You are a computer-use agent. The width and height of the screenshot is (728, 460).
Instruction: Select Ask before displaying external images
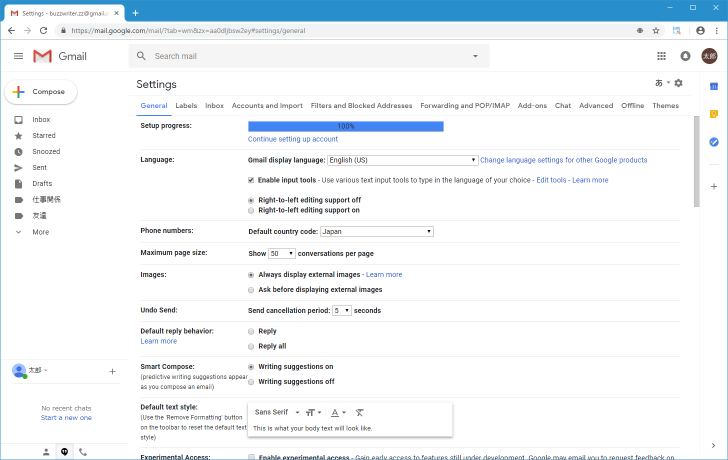pyautogui.click(x=251, y=290)
